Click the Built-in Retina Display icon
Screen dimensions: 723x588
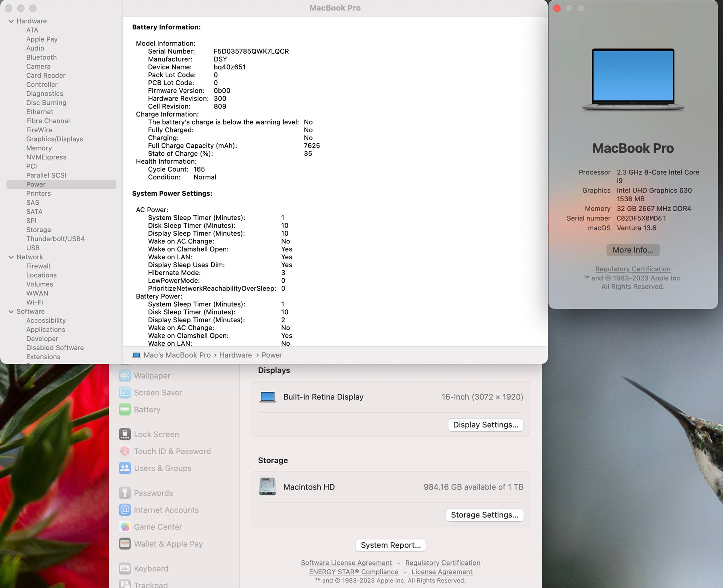point(268,396)
